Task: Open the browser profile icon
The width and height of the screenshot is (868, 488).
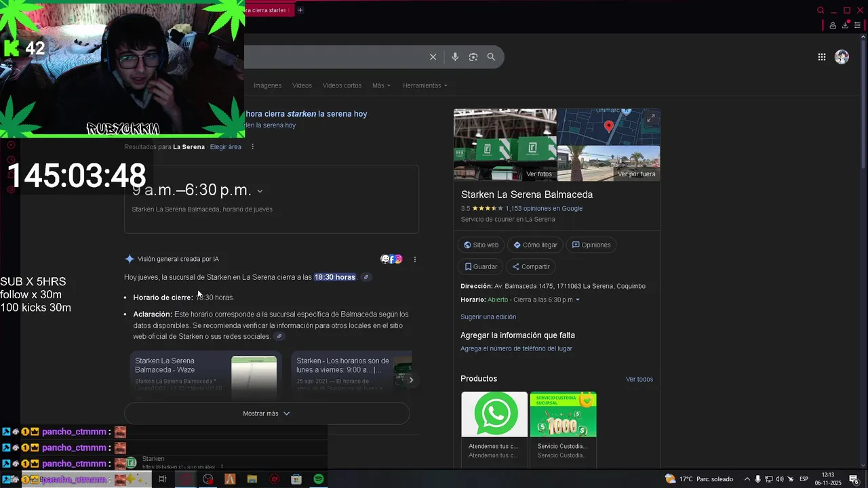Action: (833, 25)
